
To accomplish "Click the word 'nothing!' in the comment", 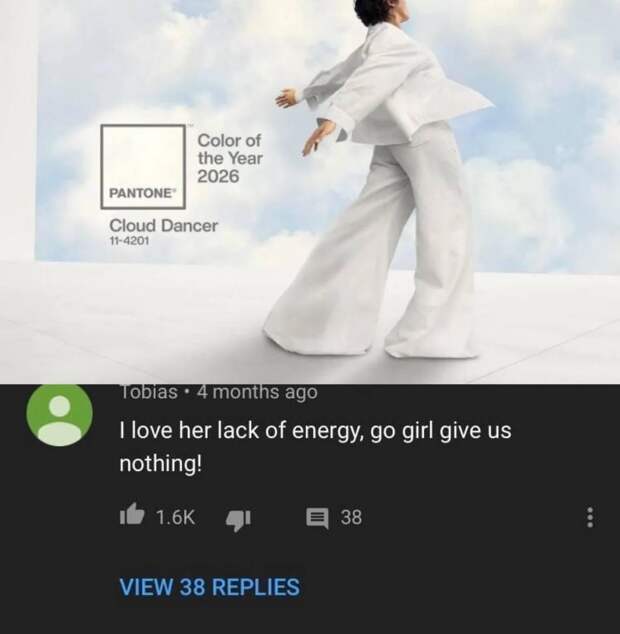I will click(160, 463).
